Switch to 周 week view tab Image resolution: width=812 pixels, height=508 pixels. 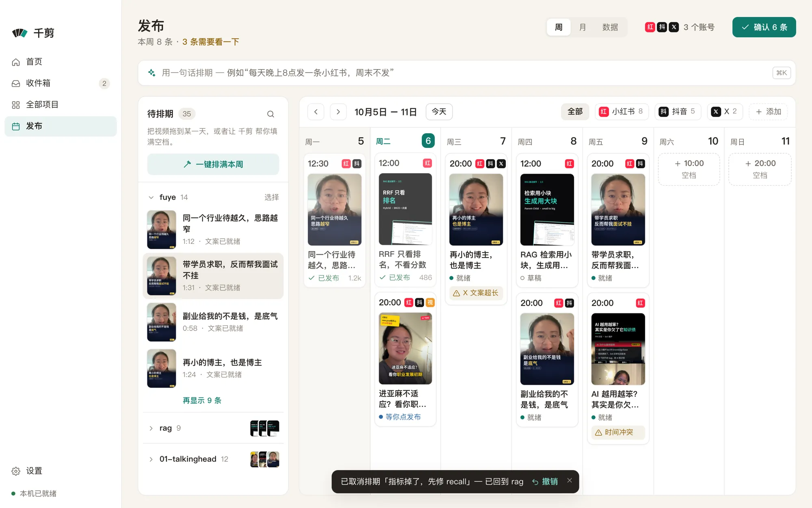coord(559,27)
